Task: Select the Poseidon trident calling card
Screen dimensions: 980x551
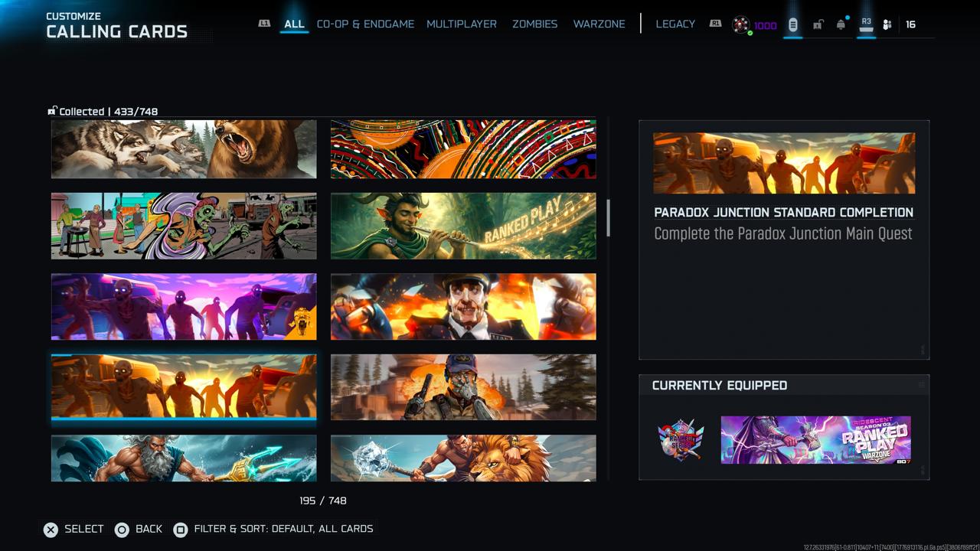Action: point(184,458)
